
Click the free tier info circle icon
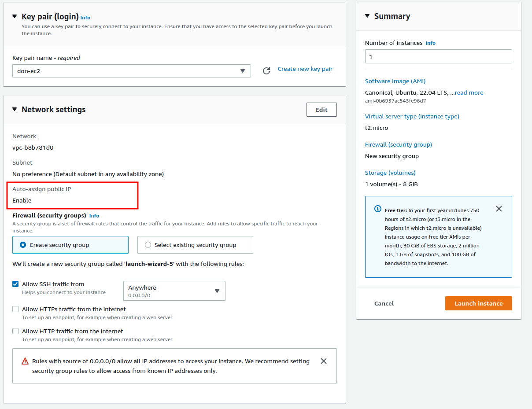pos(377,209)
